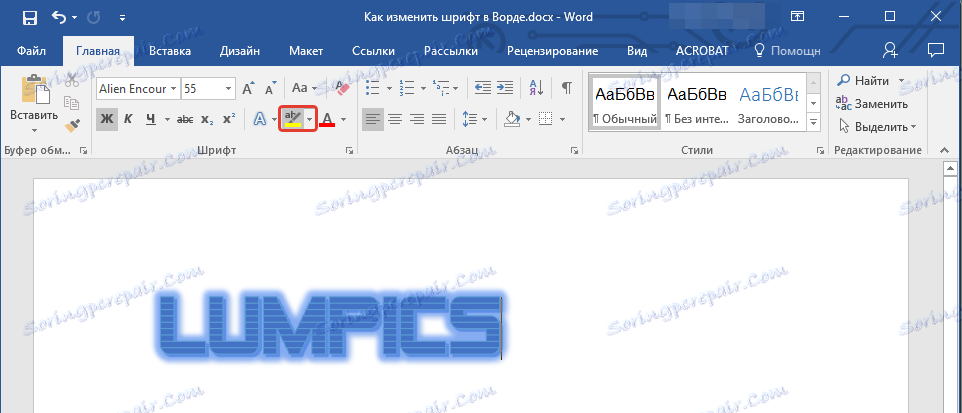Switch to the Рецензирование tab
This screenshot has width=962, height=413.
pos(552,51)
